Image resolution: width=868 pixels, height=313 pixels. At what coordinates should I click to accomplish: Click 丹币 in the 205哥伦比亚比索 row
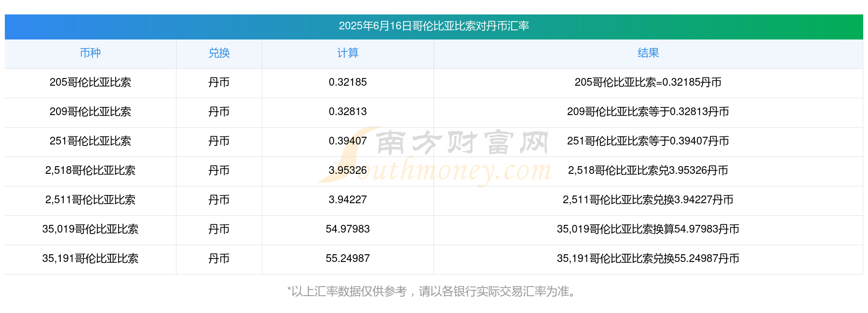219,82
